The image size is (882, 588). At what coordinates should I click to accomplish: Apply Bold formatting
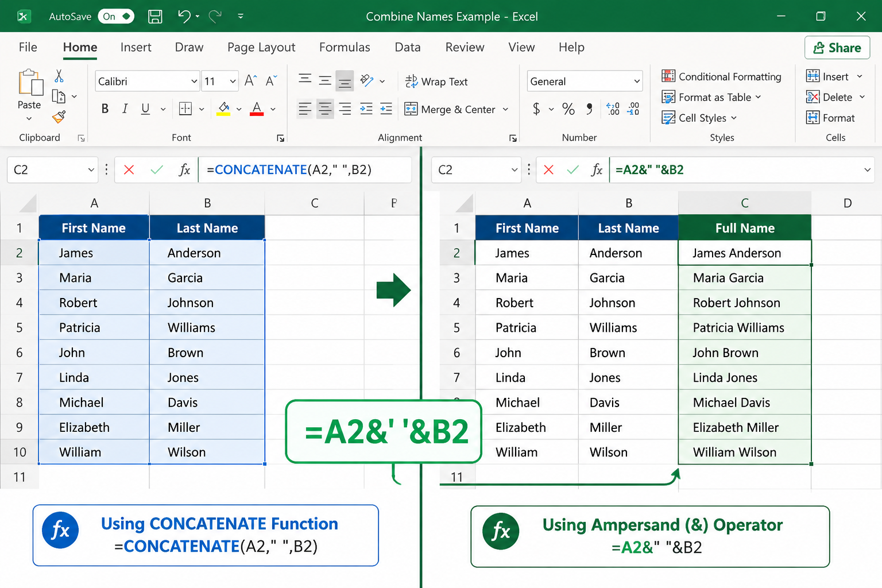[105, 109]
